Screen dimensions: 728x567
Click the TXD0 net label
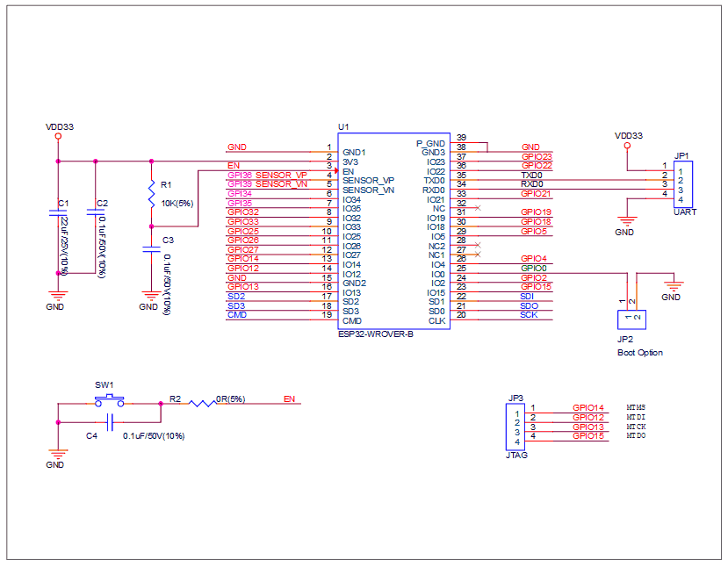(531, 176)
